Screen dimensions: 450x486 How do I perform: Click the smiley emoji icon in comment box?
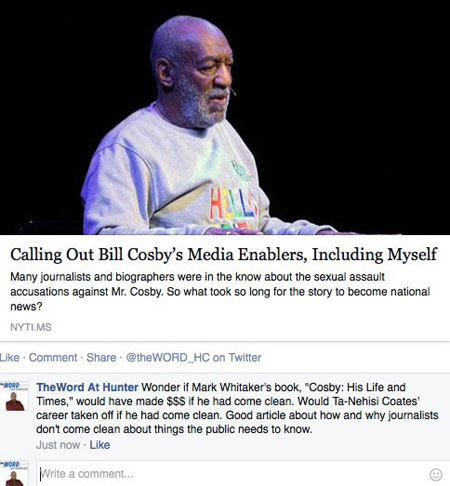click(x=436, y=474)
